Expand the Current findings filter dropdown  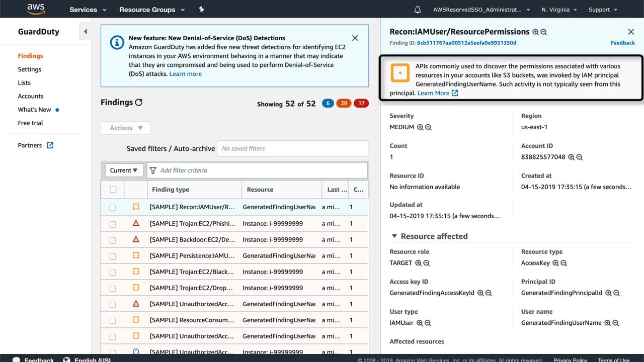(x=124, y=170)
